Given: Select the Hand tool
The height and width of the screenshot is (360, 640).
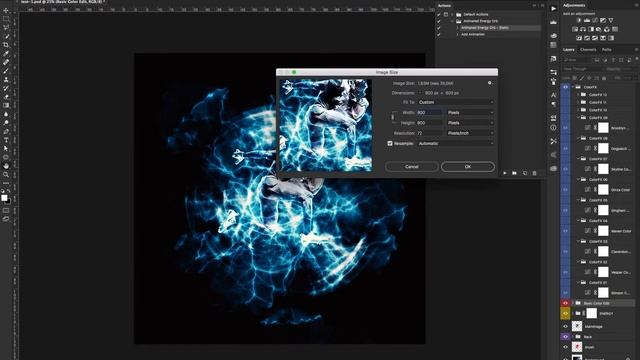Looking at the screenshot, I should pyautogui.click(x=6, y=166).
